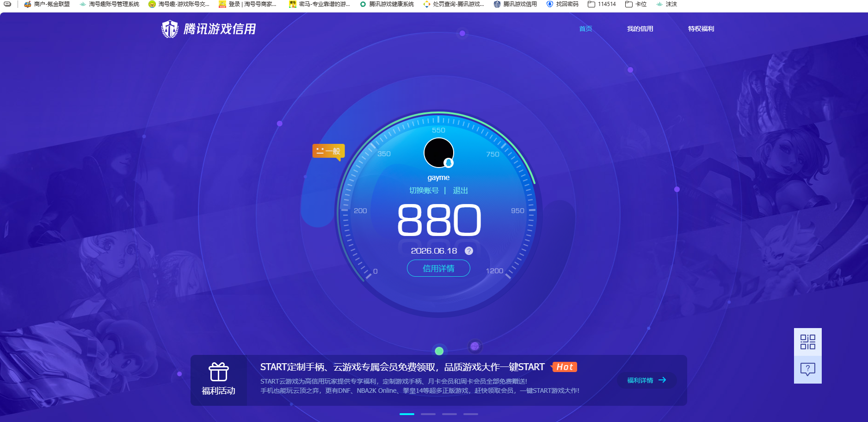Screen dimensions: 868x422
Task: Click the leftmost icon in the bookmarks bar
Action: point(7,4)
